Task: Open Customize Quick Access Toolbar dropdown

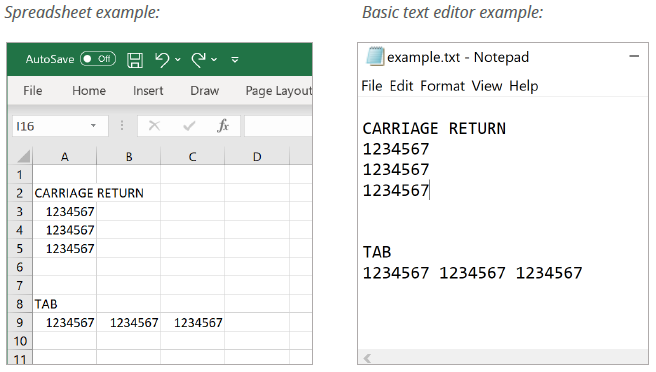Action: [235, 60]
